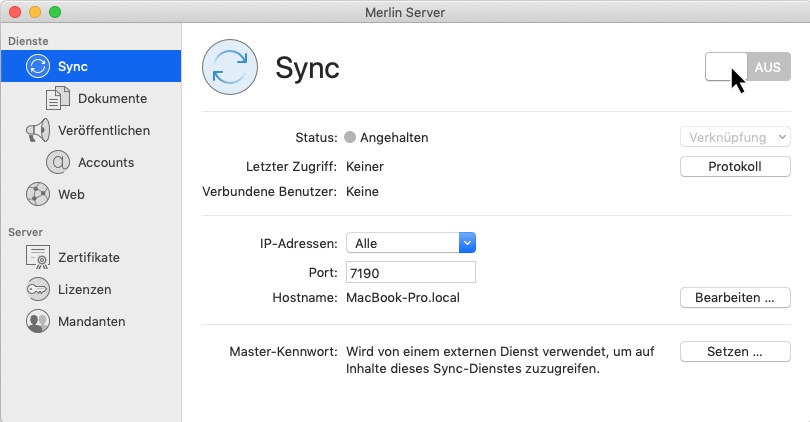The height and width of the screenshot is (422, 810).
Task: Go to the Veröffentlichen section
Action: [x=104, y=131]
